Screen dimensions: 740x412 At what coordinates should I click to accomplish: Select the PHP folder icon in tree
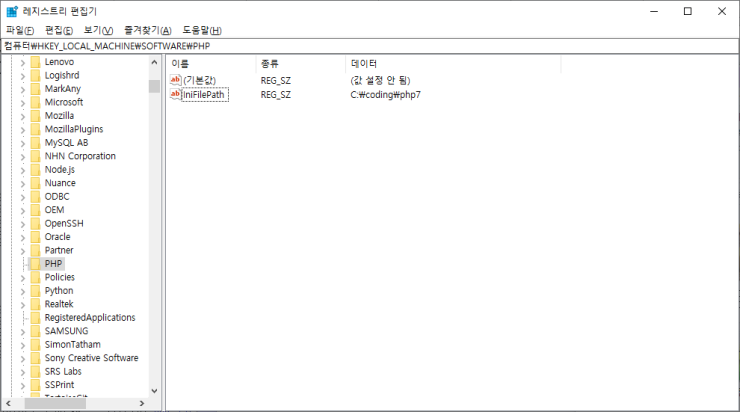(35, 263)
